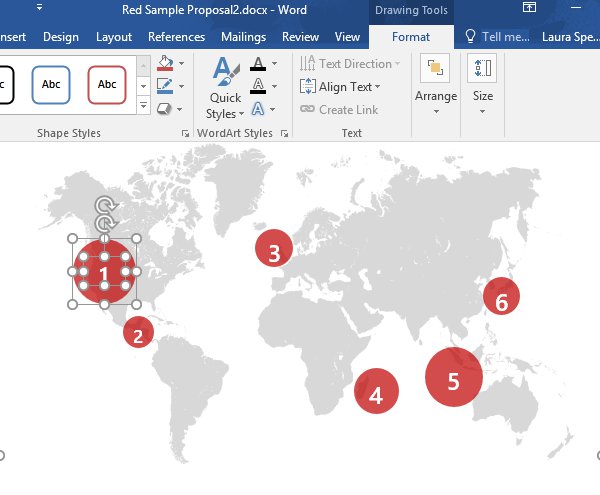This screenshot has width=600, height=495.
Task: Click the Align Text button
Action: coord(340,87)
